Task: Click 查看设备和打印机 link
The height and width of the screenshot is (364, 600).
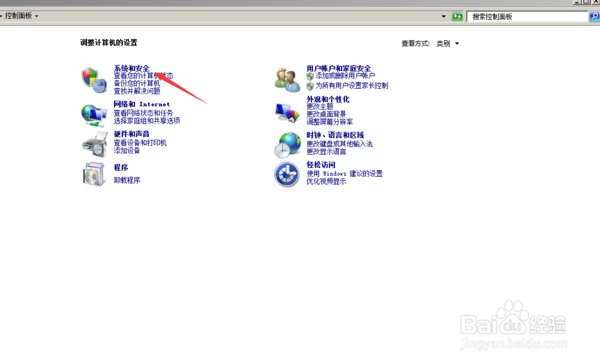Action: click(x=140, y=143)
